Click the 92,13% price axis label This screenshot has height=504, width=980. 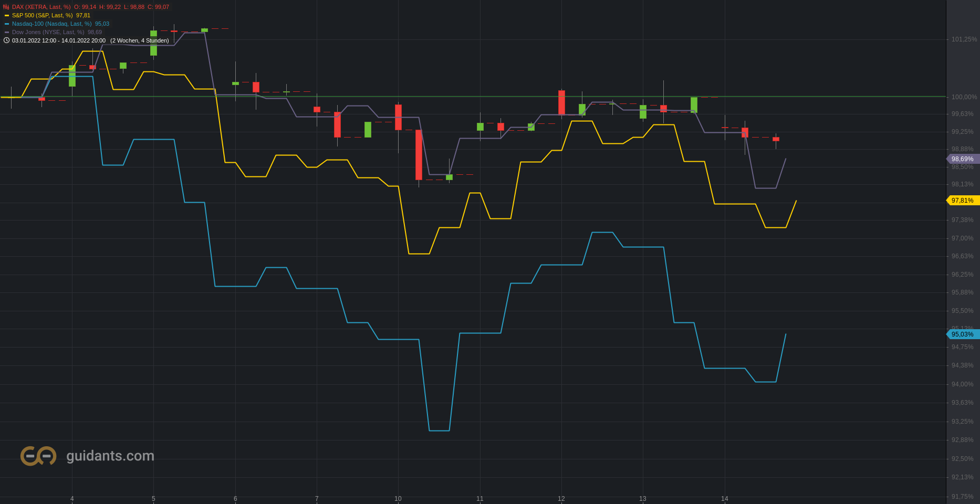[963, 477]
